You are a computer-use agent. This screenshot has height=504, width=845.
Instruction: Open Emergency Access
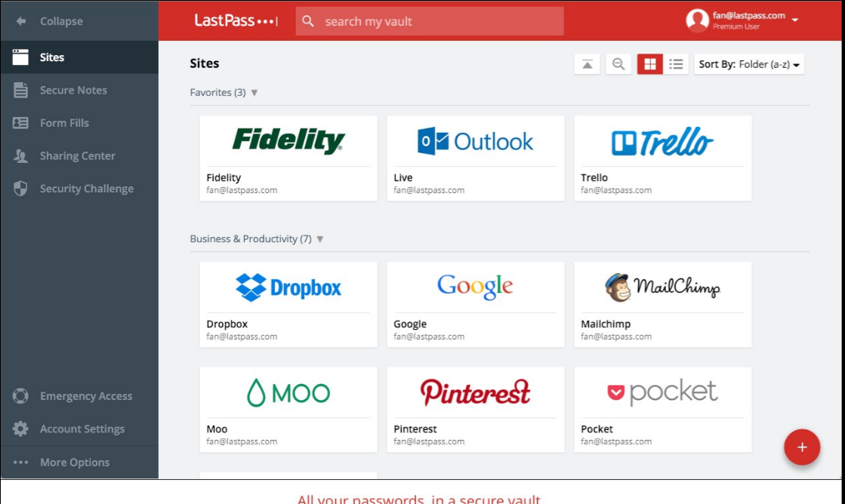coord(79,396)
